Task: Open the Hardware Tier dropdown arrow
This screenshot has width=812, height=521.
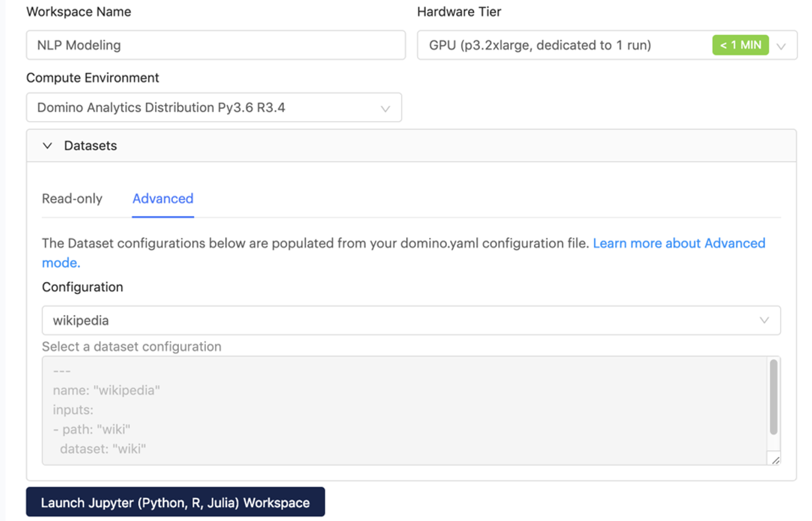Action: (x=782, y=45)
